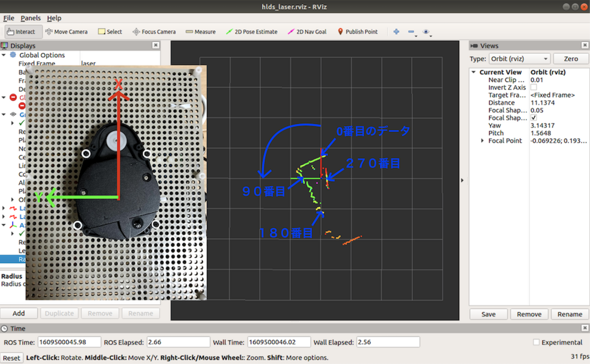Click the Focus Camera tool

pyautogui.click(x=154, y=32)
